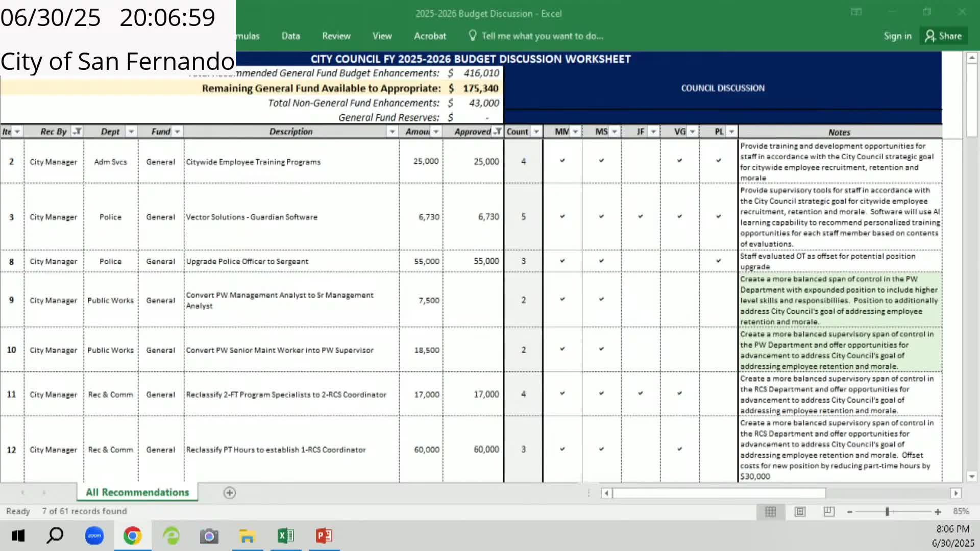
Task: Zoom out with the minus icon
Action: click(x=850, y=512)
